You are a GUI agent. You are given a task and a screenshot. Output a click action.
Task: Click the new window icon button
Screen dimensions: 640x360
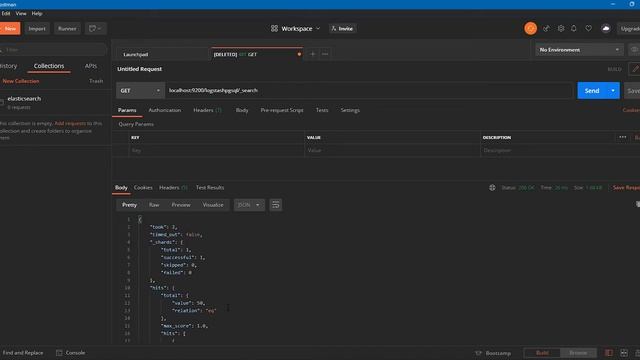click(92, 29)
